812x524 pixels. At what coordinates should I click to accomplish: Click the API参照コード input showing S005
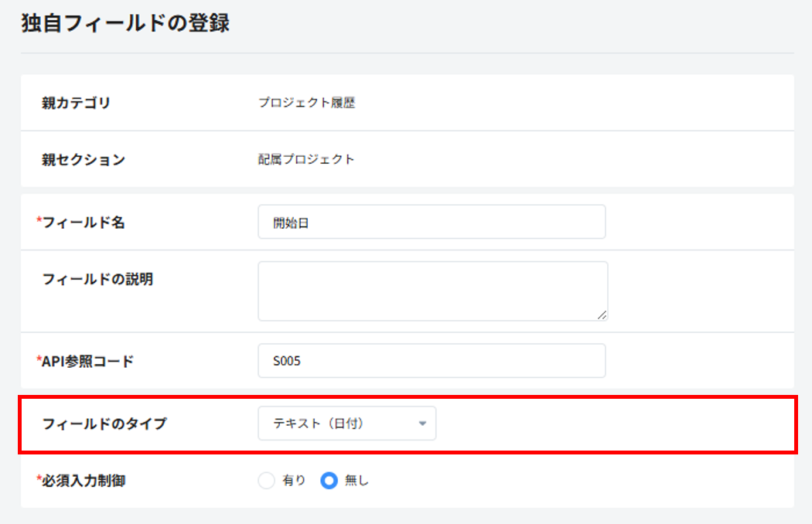pyautogui.click(x=431, y=361)
